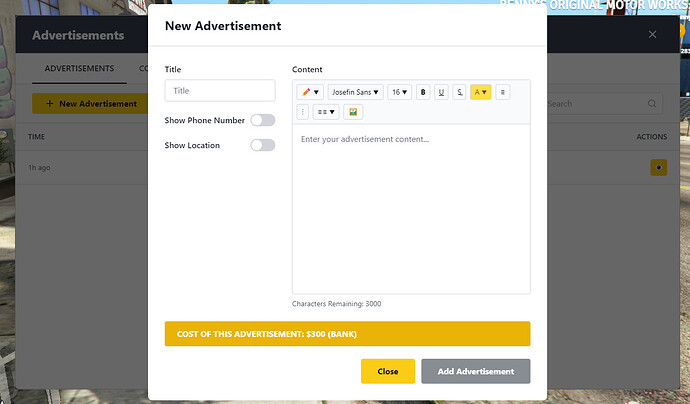Close the Advertisements panel with X
The image size is (690, 404).
click(653, 35)
